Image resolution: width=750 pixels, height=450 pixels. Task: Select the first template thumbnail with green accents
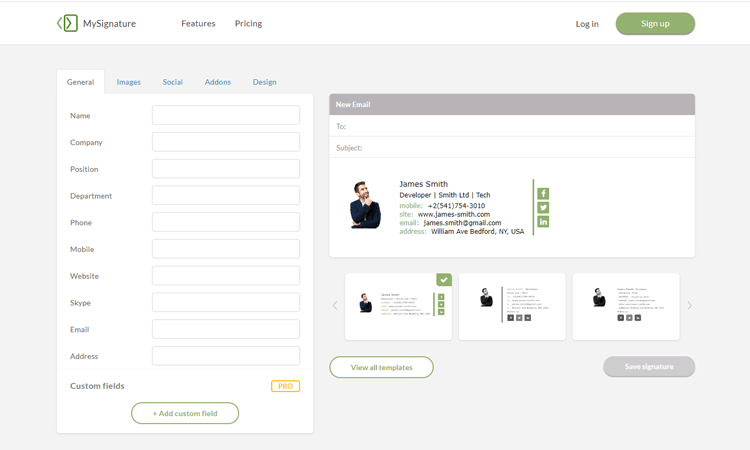pyautogui.click(x=398, y=307)
